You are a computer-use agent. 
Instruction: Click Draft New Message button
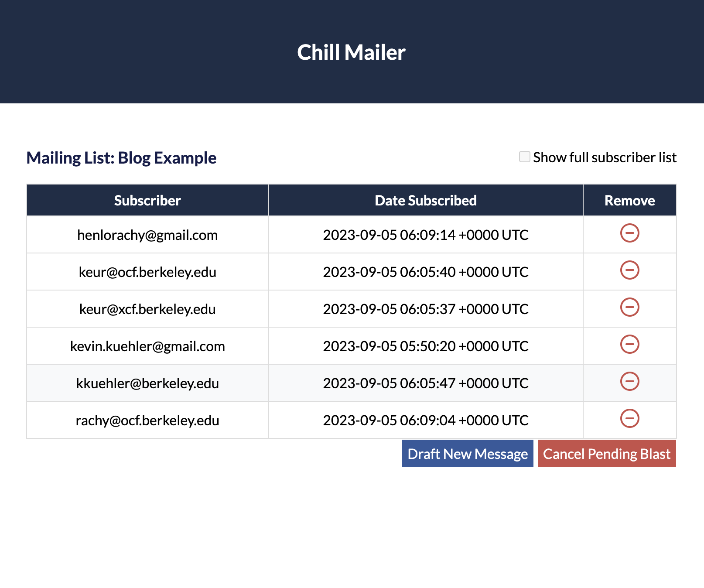pyautogui.click(x=468, y=454)
